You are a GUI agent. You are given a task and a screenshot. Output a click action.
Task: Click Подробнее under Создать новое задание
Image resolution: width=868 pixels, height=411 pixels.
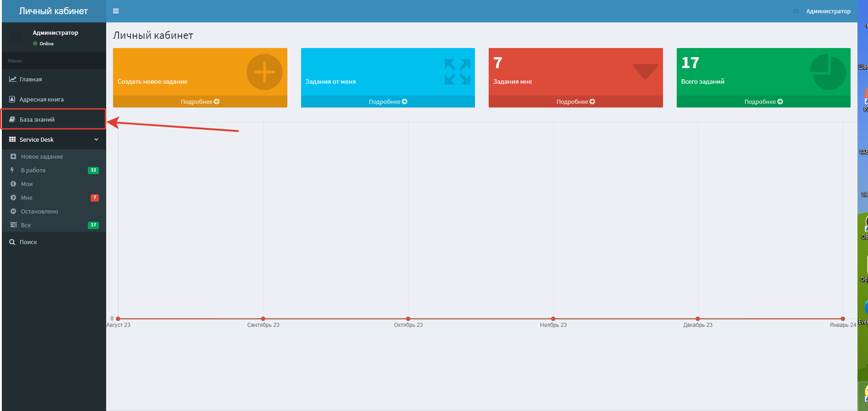[x=200, y=101]
